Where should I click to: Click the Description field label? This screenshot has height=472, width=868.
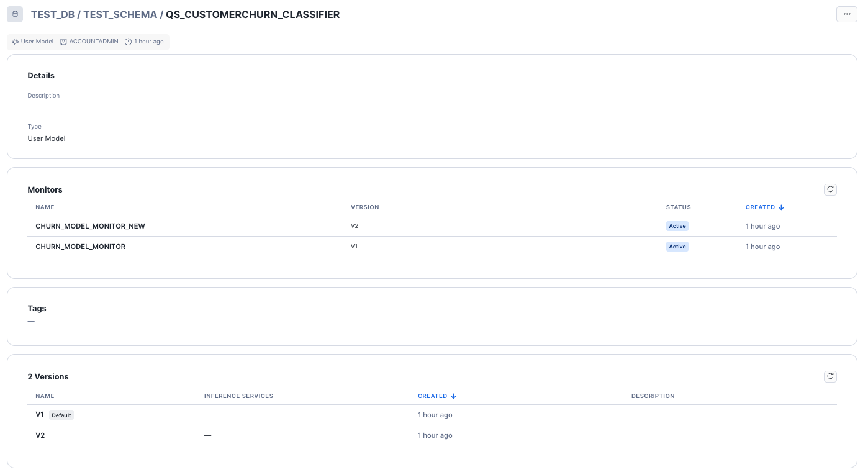43,96
